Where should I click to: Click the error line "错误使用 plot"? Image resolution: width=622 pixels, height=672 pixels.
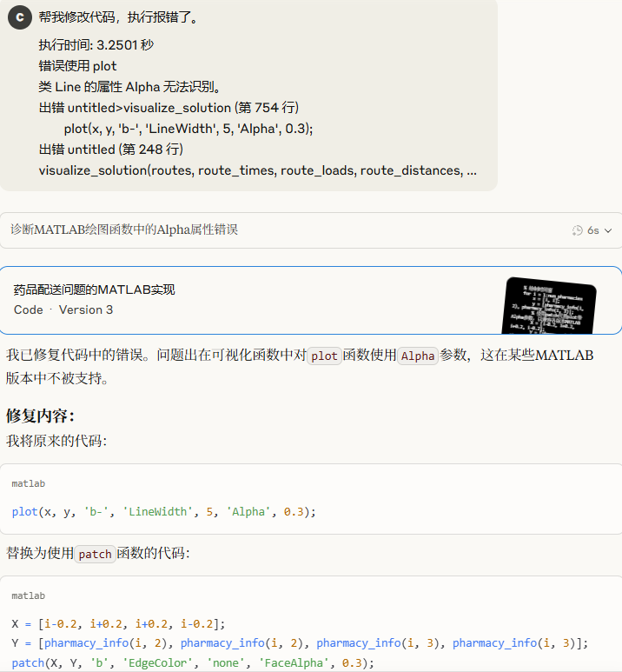click(x=77, y=66)
